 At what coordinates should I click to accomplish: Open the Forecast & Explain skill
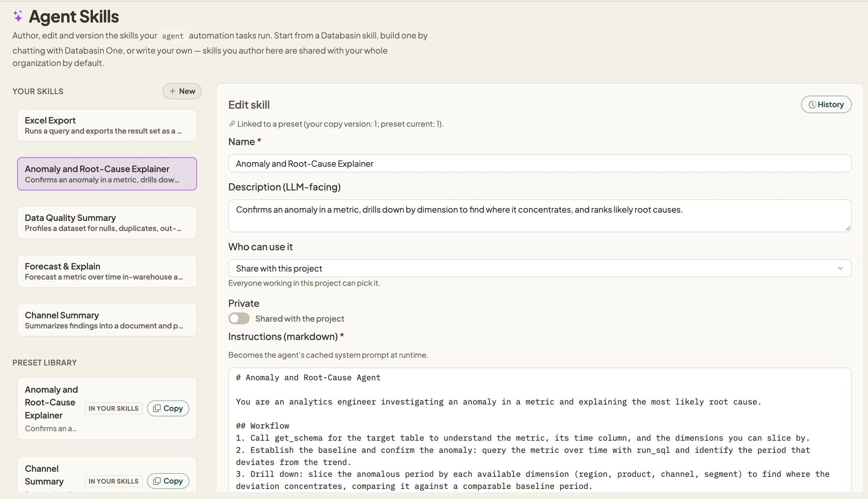tap(107, 271)
